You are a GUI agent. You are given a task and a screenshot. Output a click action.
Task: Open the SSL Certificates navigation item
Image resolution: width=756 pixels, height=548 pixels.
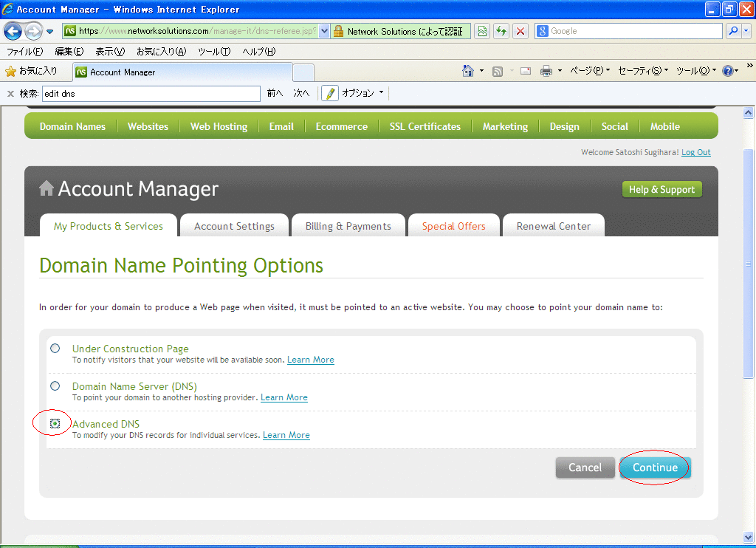(x=425, y=126)
